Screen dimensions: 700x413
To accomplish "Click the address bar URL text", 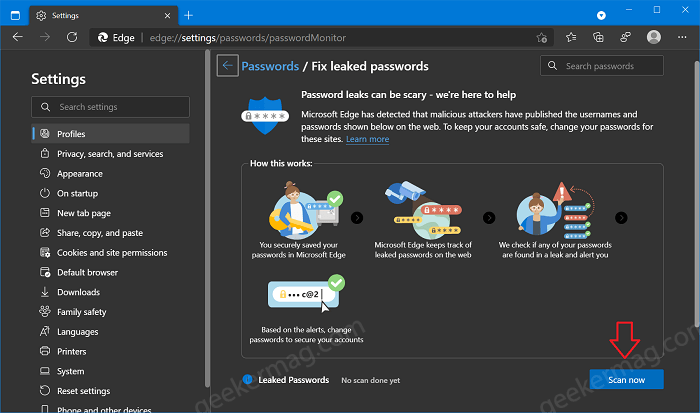I will (248, 38).
